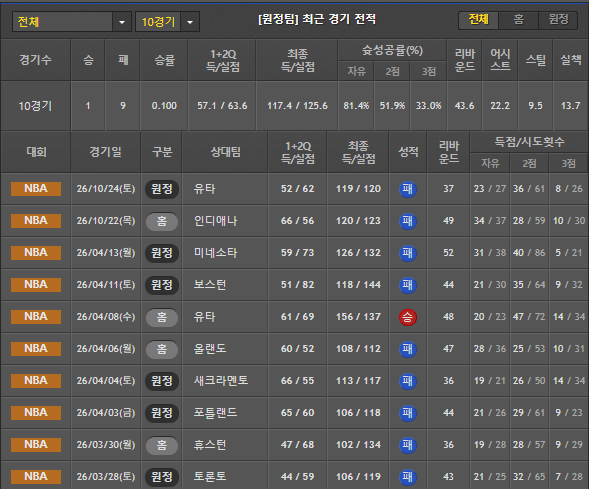589x489 pixels.
Task: Click opponent 토론토
Action: click(x=210, y=477)
